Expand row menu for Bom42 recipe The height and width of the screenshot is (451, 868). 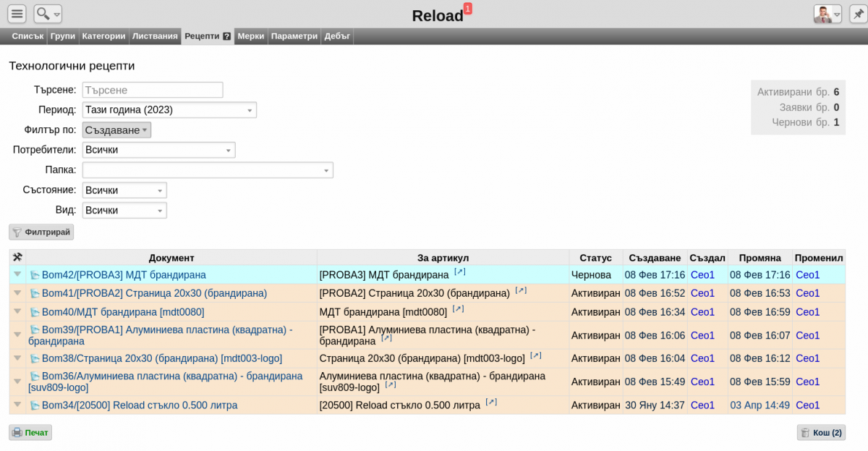17,274
